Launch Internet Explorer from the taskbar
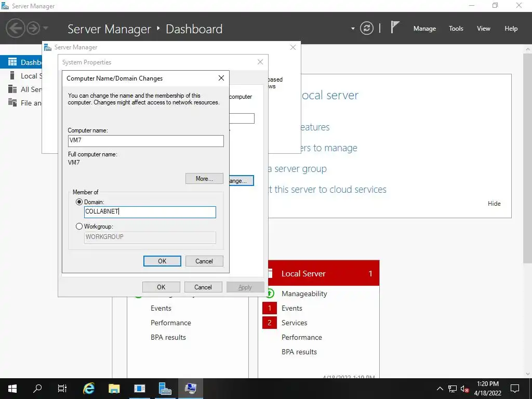Image resolution: width=532 pixels, height=399 pixels. [88, 389]
